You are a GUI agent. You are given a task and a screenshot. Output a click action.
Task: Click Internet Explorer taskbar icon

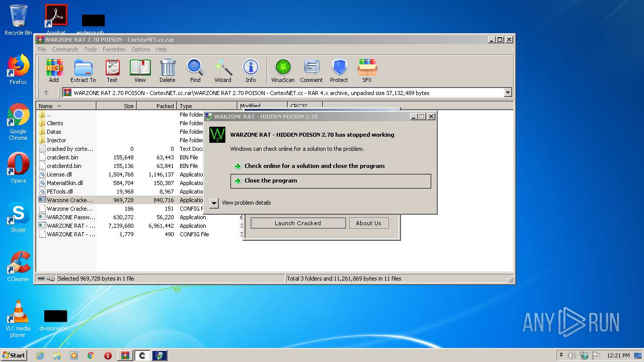click(40, 355)
